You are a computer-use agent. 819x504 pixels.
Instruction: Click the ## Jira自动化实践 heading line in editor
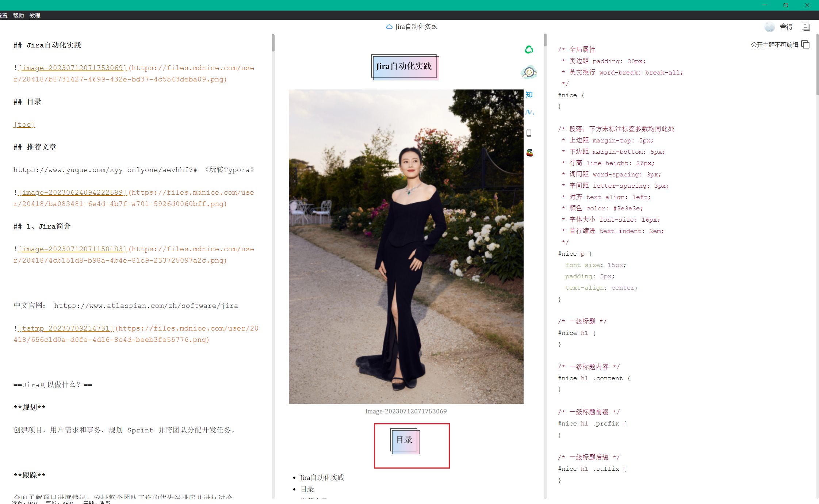pyautogui.click(x=47, y=45)
